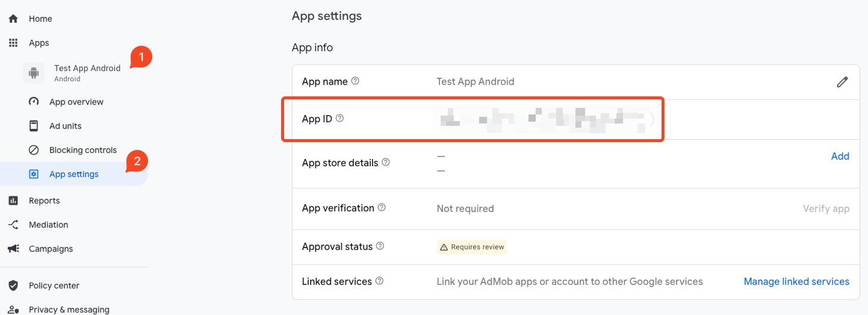The height and width of the screenshot is (315, 868).
Task: Open Campaigns section
Action: 51,249
